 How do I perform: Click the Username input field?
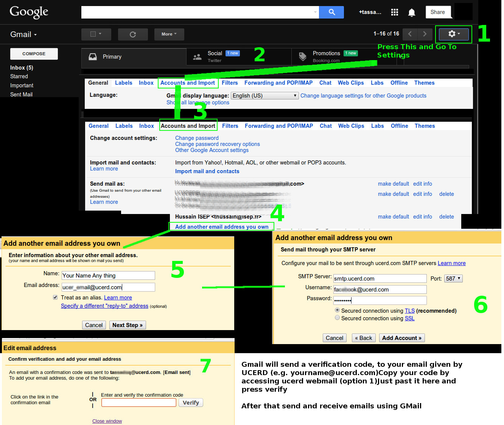(x=380, y=290)
